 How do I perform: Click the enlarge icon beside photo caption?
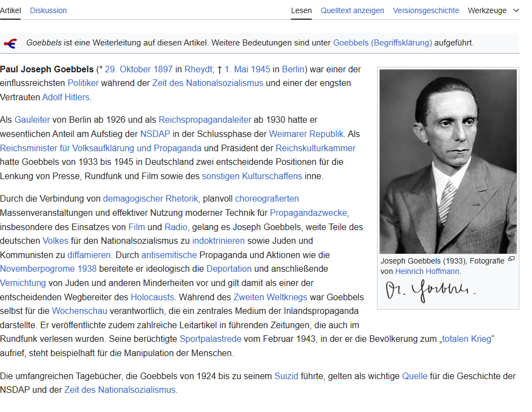[511, 259]
